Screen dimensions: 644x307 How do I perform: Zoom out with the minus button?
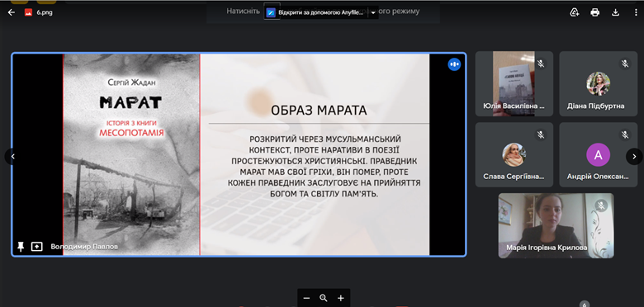click(x=306, y=299)
